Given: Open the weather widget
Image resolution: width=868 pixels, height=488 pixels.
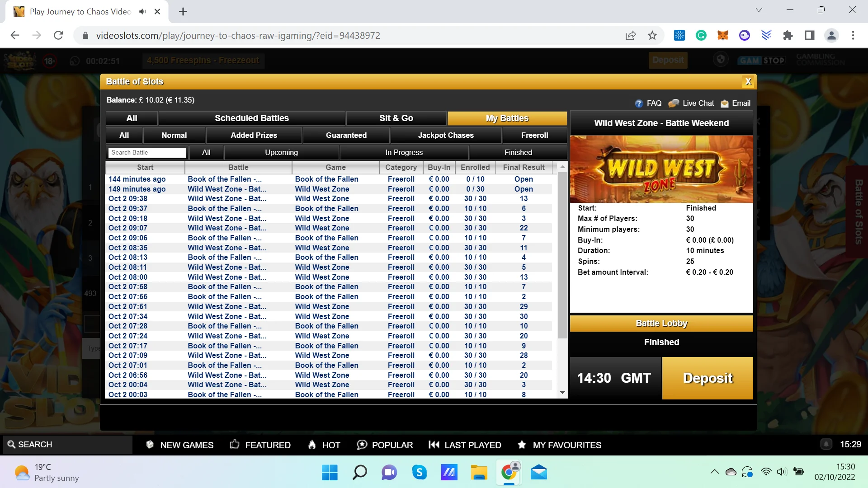Looking at the screenshot, I should point(47,473).
